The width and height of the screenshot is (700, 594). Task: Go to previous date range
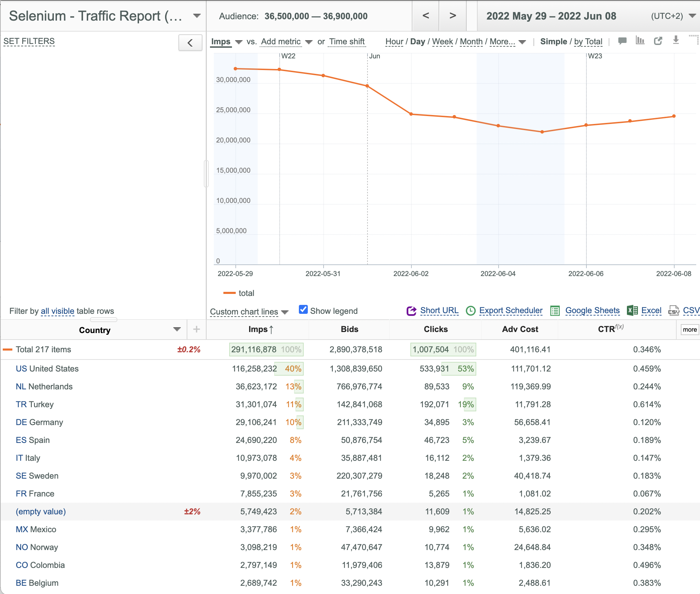pos(425,16)
